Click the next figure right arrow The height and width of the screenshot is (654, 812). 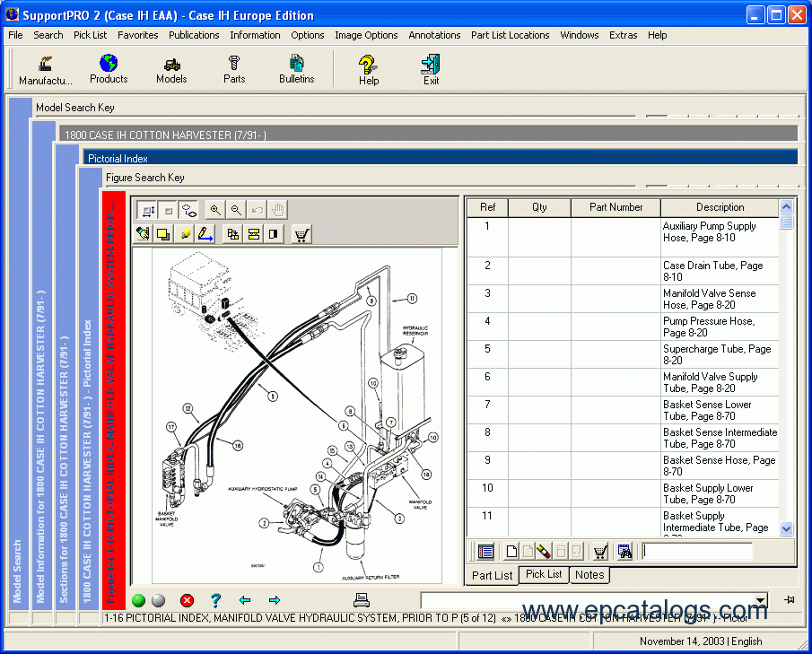tap(275, 600)
